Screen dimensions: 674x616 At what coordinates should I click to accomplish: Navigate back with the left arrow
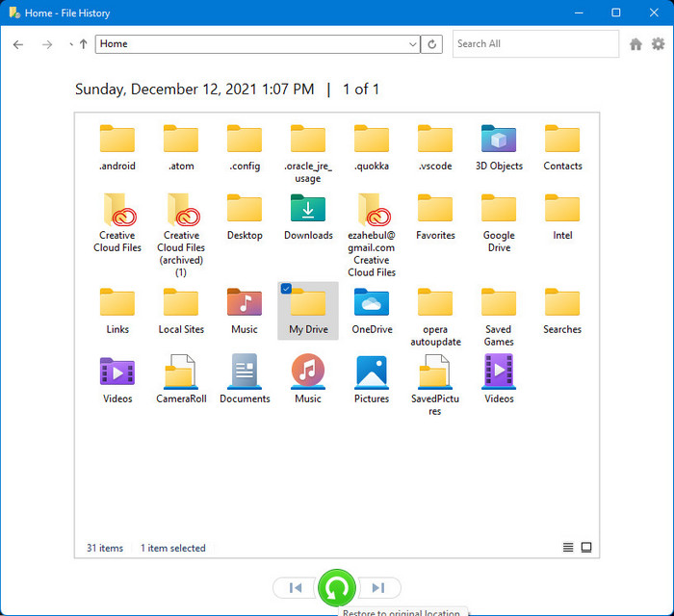pos(18,44)
